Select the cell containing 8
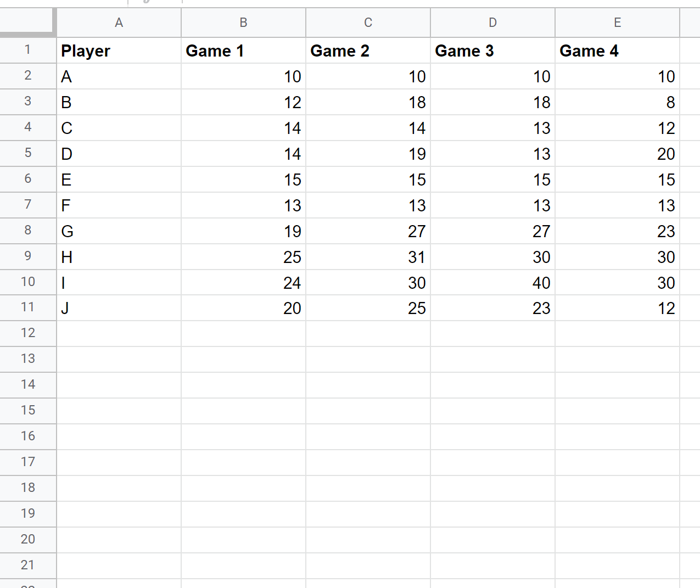The image size is (700, 588). pos(617,102)
